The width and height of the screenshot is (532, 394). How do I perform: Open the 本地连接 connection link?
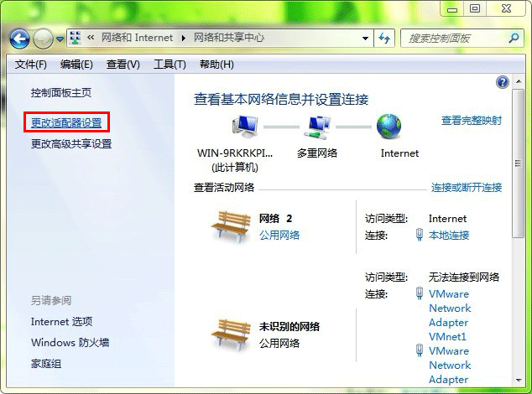pos(449,235)
